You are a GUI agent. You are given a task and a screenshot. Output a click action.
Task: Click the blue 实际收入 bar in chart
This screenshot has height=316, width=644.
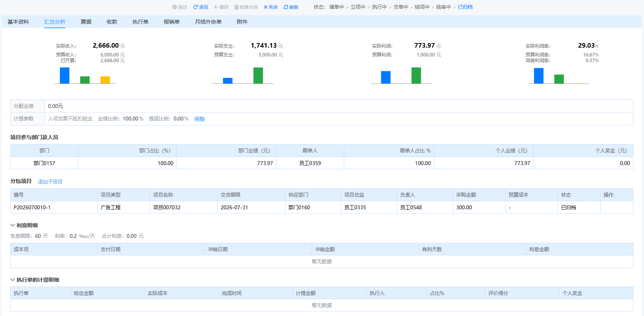coord(65,75)
